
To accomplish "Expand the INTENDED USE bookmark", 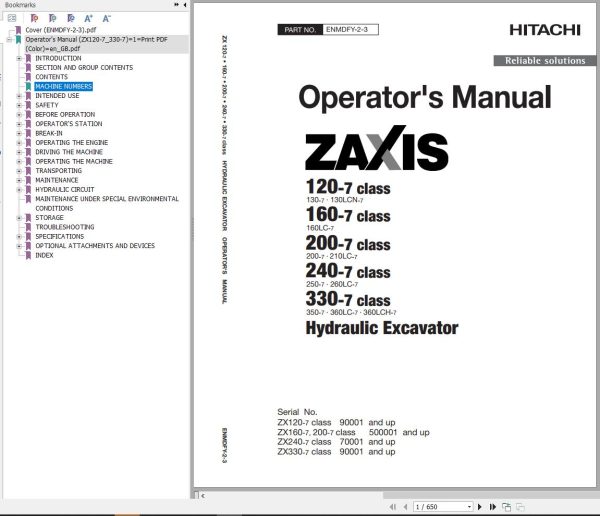I will pos(19,96).
